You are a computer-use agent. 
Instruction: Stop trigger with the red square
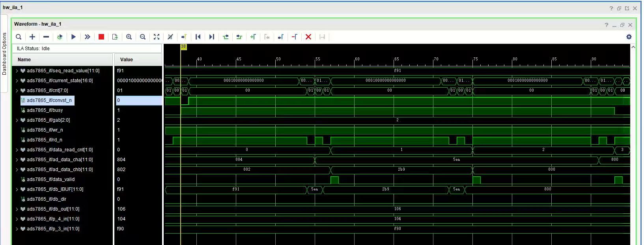[101, 37]
